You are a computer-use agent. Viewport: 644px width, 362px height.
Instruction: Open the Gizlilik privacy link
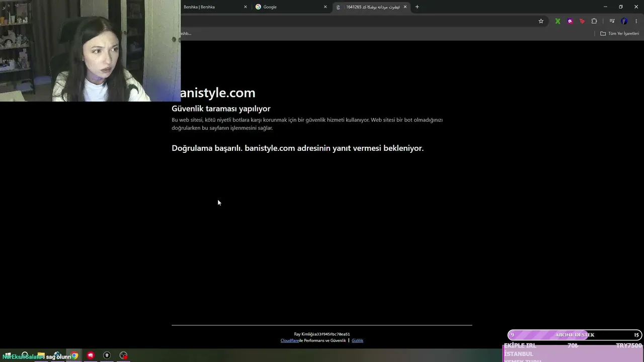pos(357,341)
